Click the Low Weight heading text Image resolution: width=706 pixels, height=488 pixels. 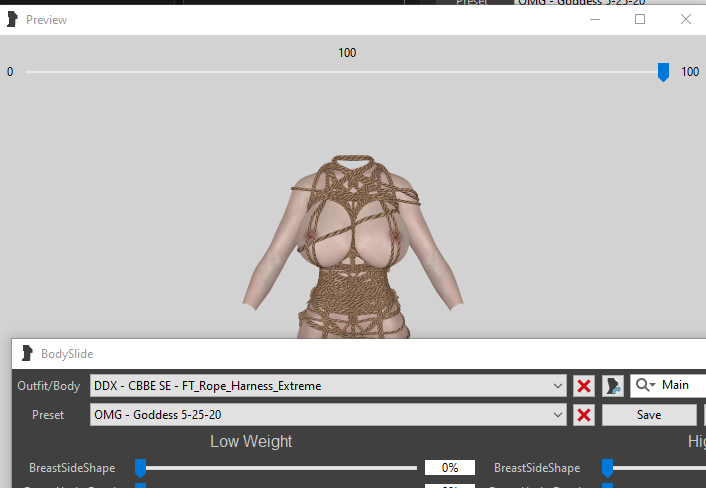click(x=251, y=442)
